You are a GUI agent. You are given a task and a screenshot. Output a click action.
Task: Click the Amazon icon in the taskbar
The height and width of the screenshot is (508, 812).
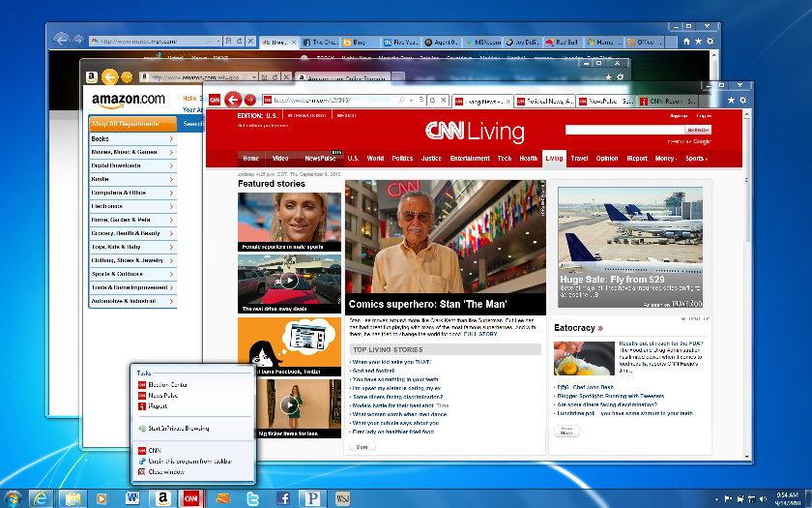point(162,497)
